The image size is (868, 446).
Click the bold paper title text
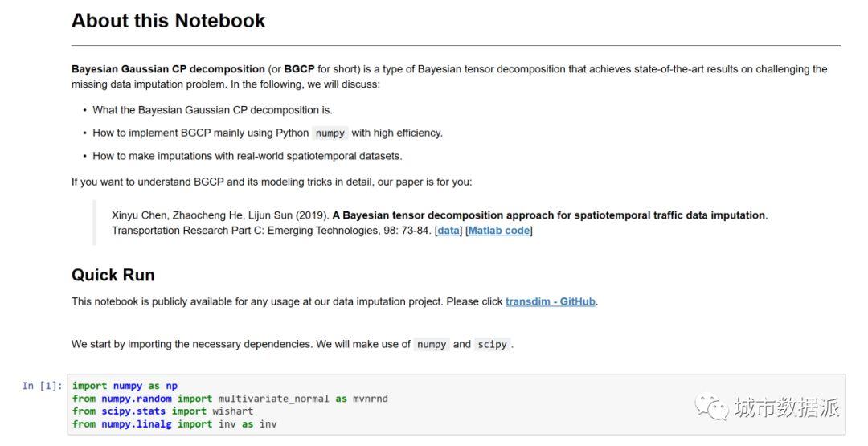[x=549, y=215]
